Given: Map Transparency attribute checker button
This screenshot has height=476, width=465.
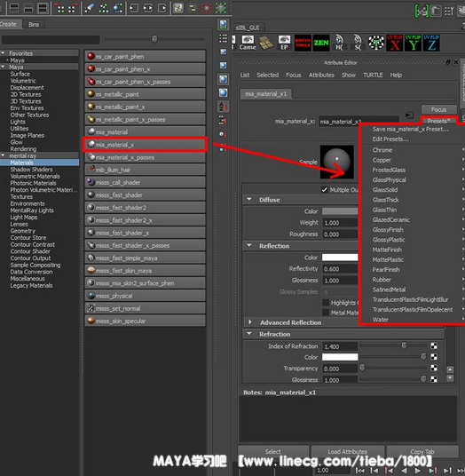Looking at the screenshot, I should 434,368.
